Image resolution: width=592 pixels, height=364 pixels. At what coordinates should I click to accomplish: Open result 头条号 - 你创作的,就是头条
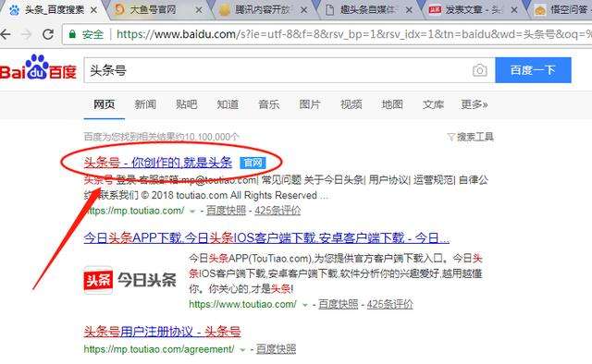(x=158, y=163)
